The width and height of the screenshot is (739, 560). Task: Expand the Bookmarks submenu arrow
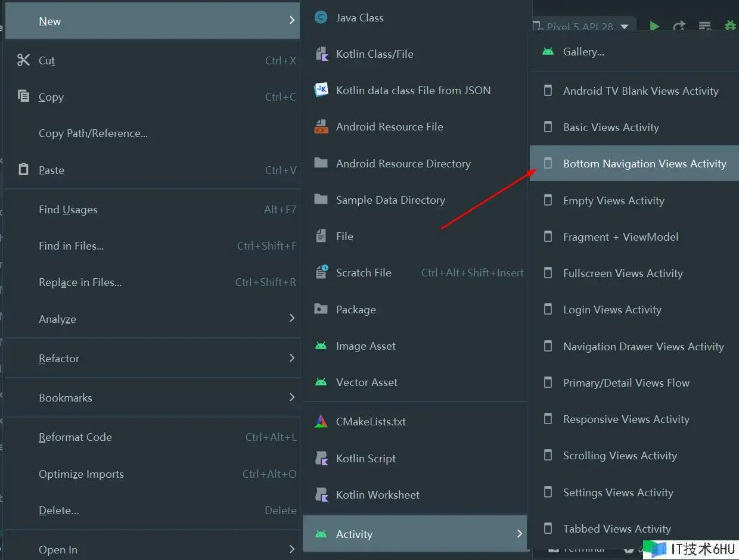(x=291, y=397)
